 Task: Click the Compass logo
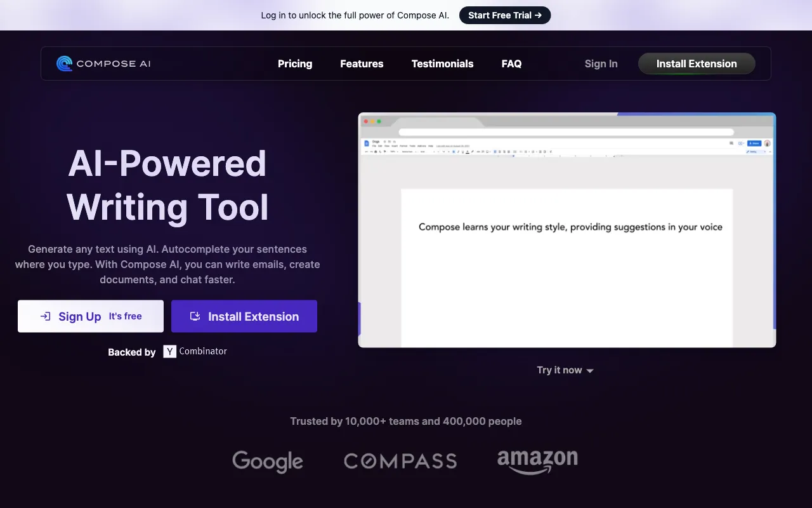[x=400, y=461]
